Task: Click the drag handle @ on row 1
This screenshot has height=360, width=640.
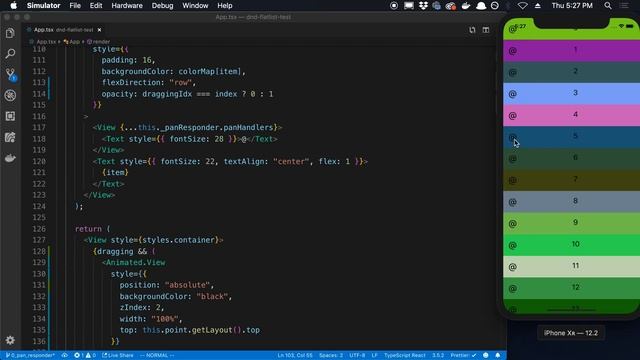Action: [x=513, y=51]
